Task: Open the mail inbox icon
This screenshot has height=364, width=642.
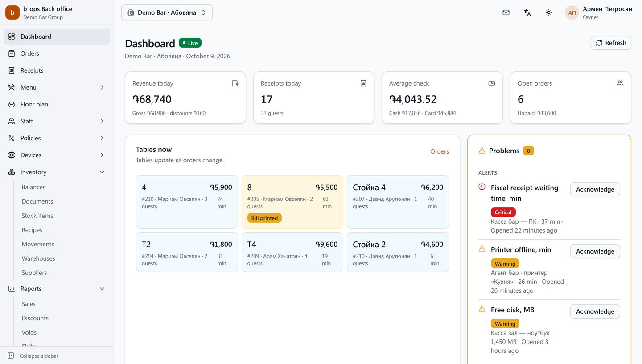Action: coord(506,12)
